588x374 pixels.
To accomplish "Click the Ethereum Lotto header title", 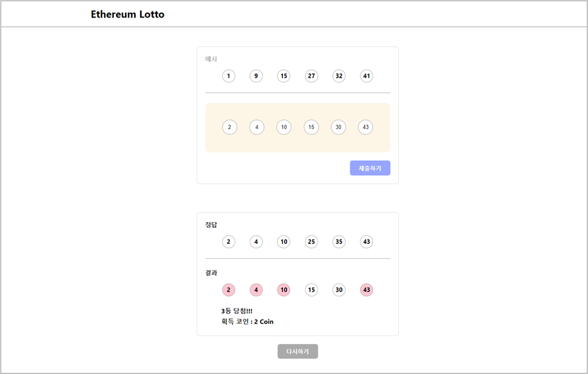I will (127, 14).
